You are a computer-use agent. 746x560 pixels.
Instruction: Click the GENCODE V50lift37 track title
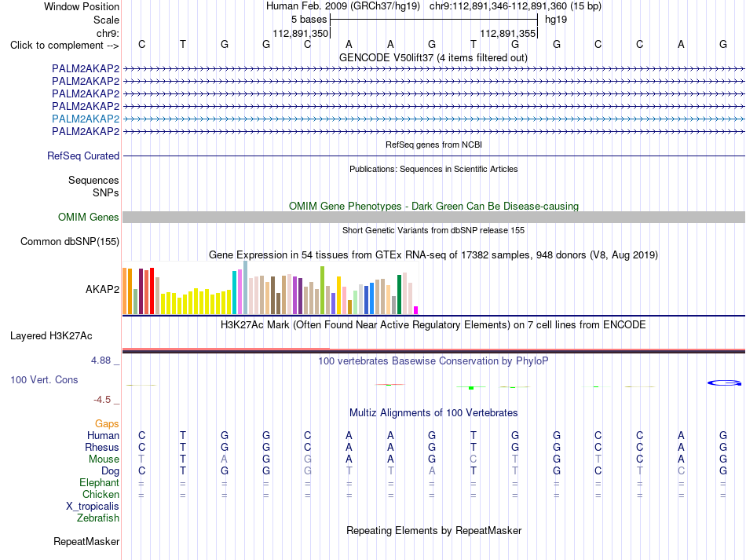(x=433, y=57)
